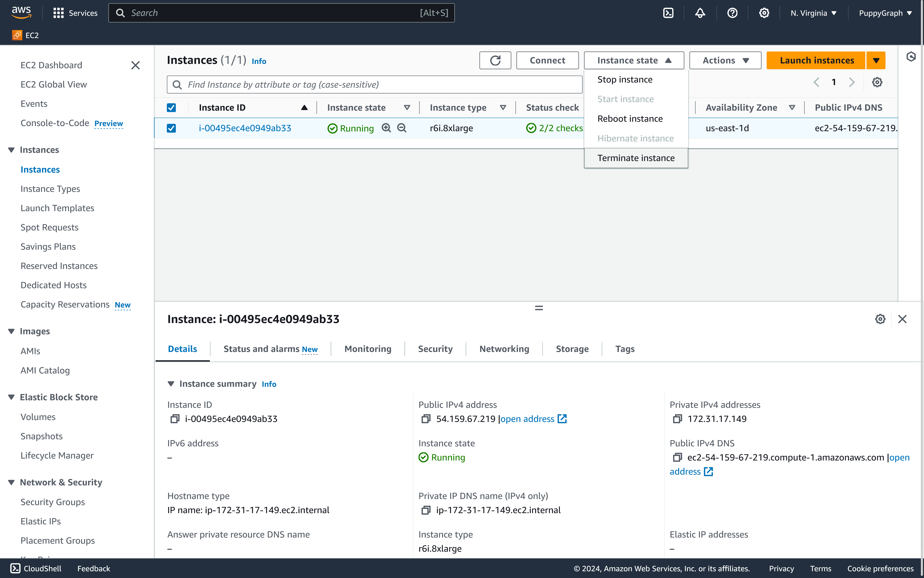The width and height of the screenshot is (924, 578).
Task: Click the zoom-out filter icon beside Running
Action: (x=402, y=128)
